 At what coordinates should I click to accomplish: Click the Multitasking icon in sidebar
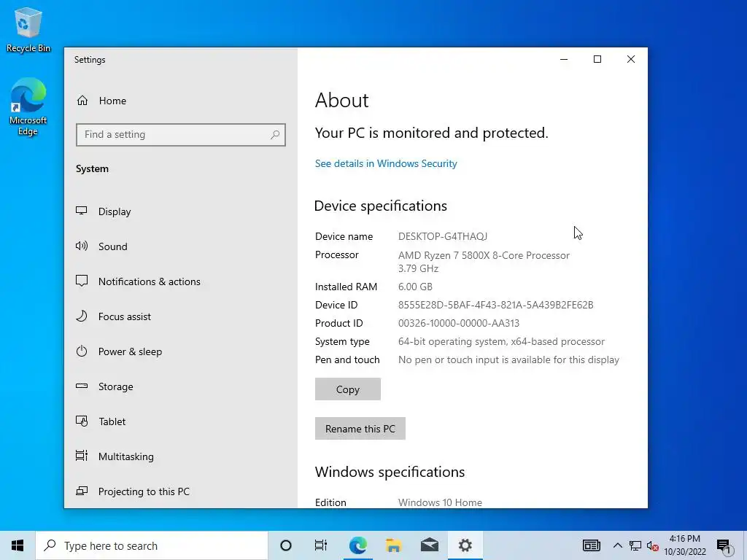coord(82,456)
